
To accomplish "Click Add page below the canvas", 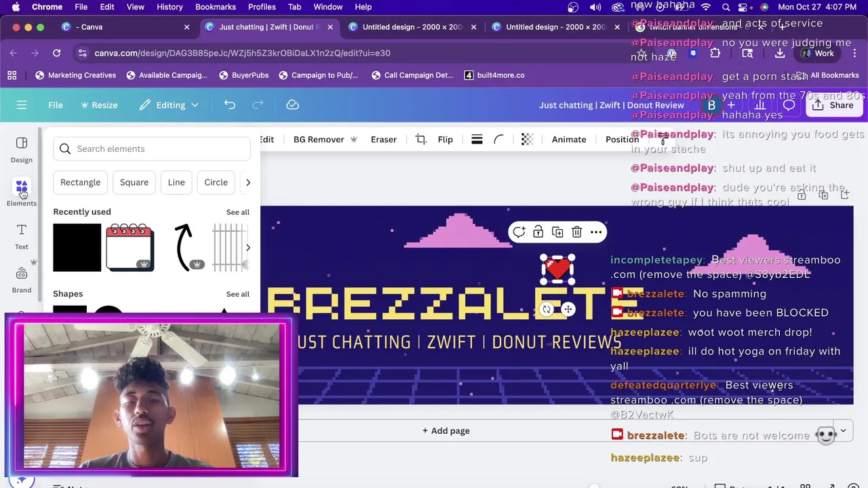I will pos(446,431).
